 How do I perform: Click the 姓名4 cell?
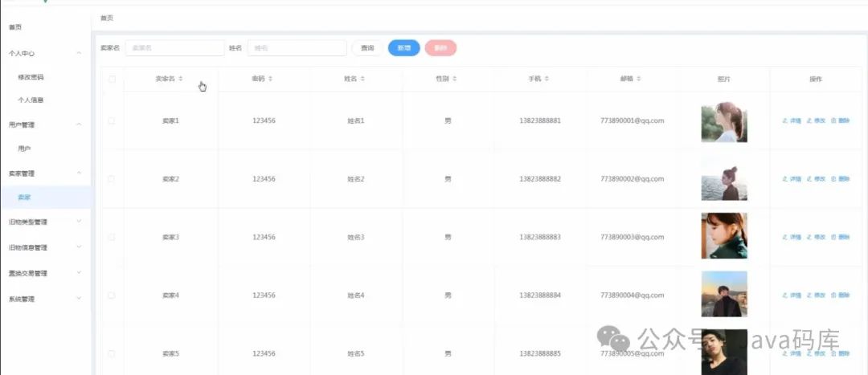coord(356,296)
